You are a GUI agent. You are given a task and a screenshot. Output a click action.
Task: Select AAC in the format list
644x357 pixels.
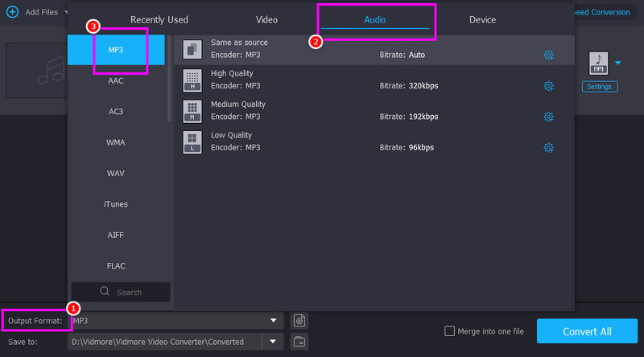pyautogui.click(x=116, y=80)
